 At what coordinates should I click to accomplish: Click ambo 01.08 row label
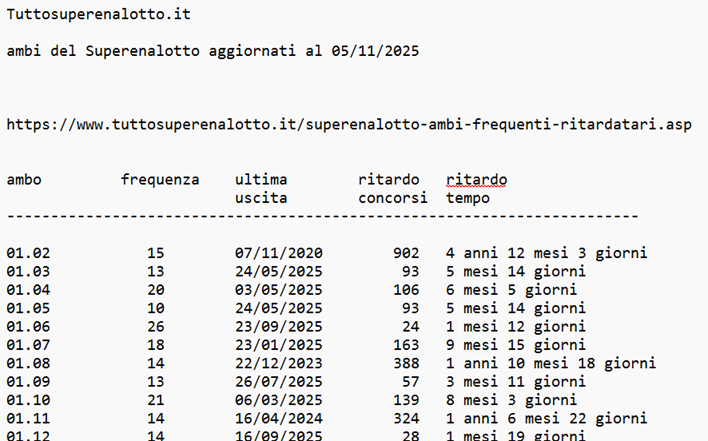point(28,362)
